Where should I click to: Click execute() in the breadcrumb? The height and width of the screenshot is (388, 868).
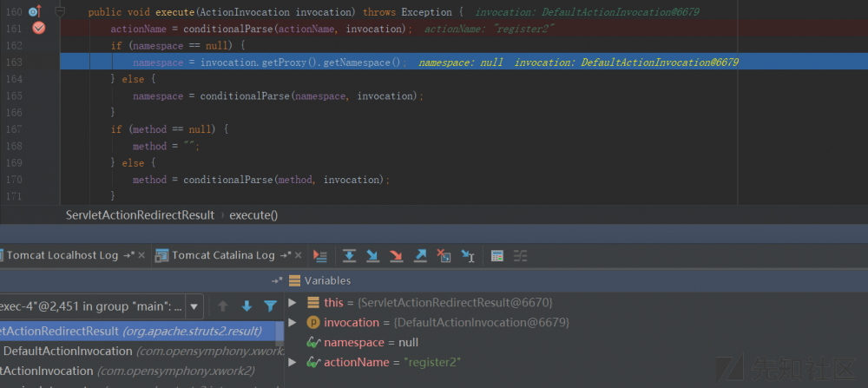click(253, 215)
